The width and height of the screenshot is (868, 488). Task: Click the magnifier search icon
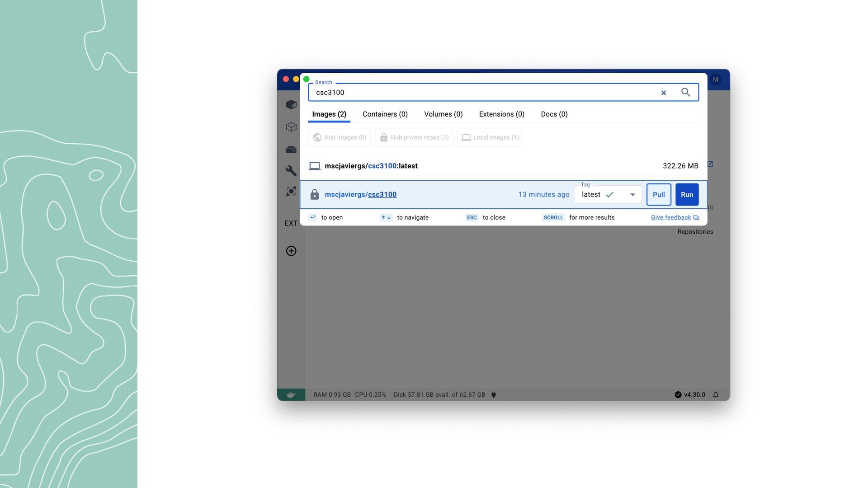(x=686, y=92)
